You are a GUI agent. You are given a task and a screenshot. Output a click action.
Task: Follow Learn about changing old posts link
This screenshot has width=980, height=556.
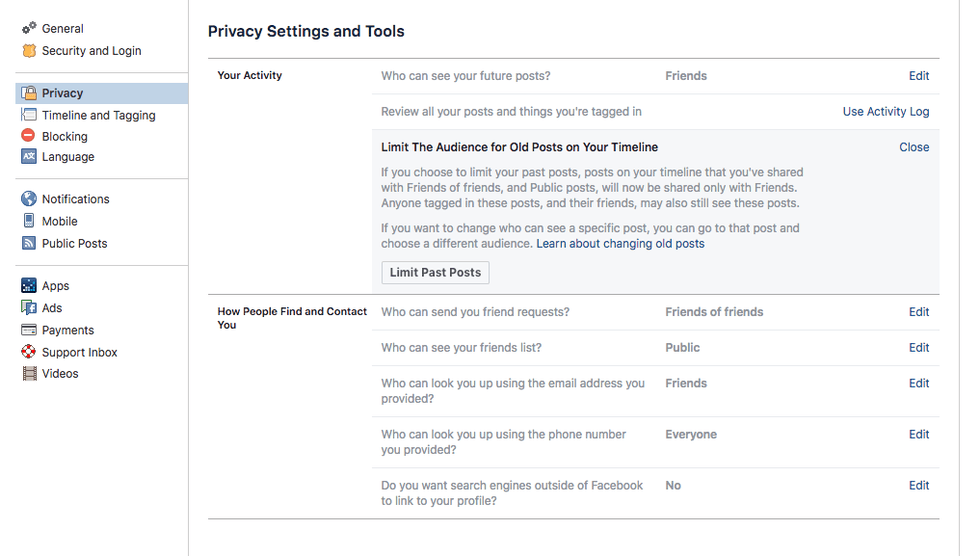(x=620, y=244)
